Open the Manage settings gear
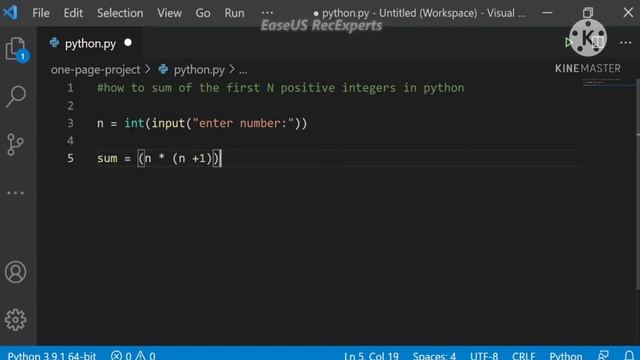640x360 pixels. click(x=16, y=319)
